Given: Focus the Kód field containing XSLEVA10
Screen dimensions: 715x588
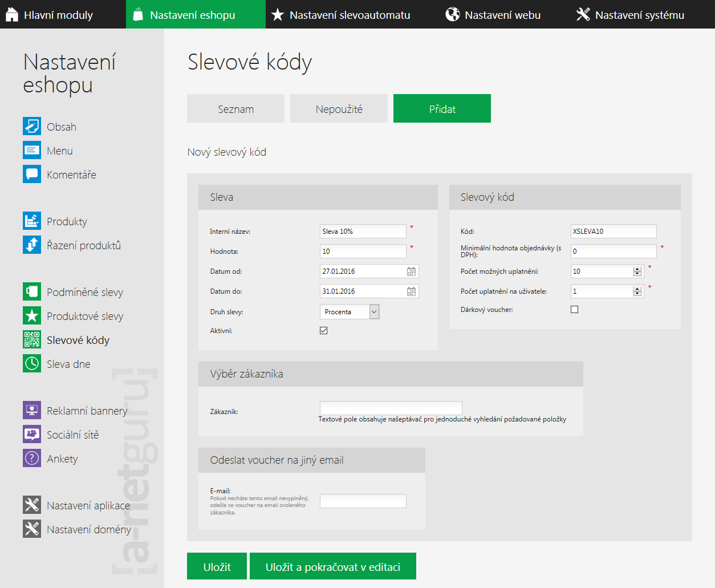Looking at the screenshot, I should [x=614, y=231].
